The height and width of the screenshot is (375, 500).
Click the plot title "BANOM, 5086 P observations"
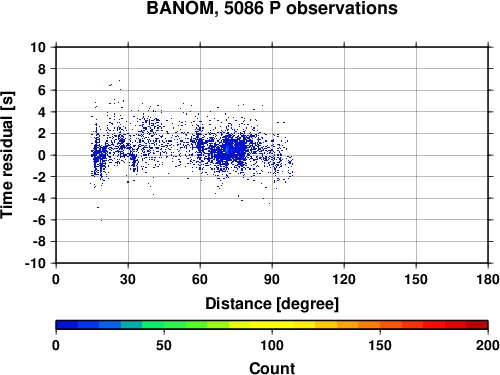click(272, 8)
